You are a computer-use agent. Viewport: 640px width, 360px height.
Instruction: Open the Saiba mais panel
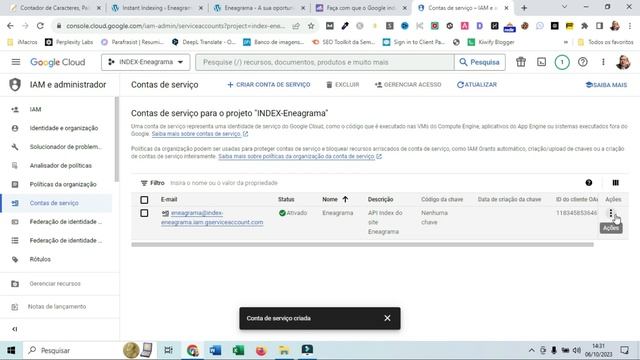(x=606, y=85)
